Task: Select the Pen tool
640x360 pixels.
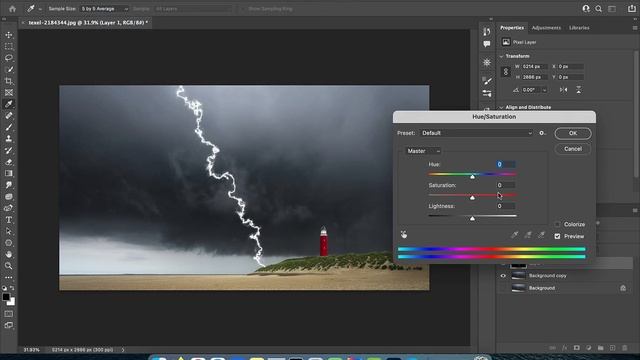Action: click(9, 208)
